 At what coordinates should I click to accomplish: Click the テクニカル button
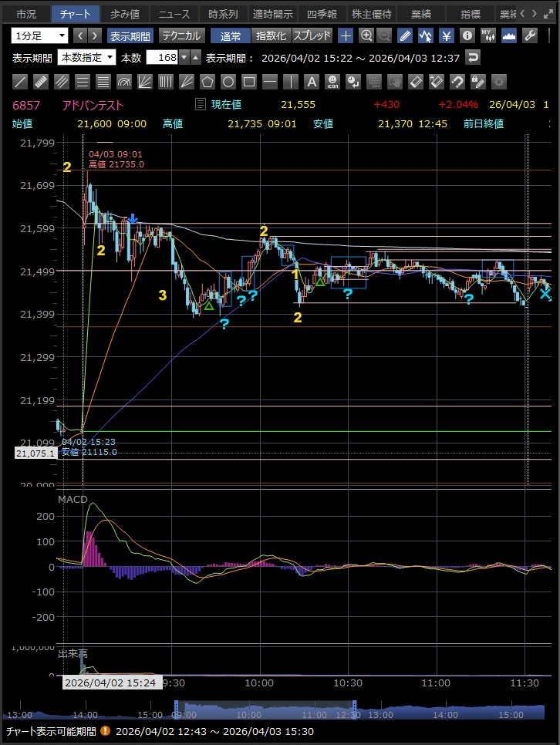(181, 35)
